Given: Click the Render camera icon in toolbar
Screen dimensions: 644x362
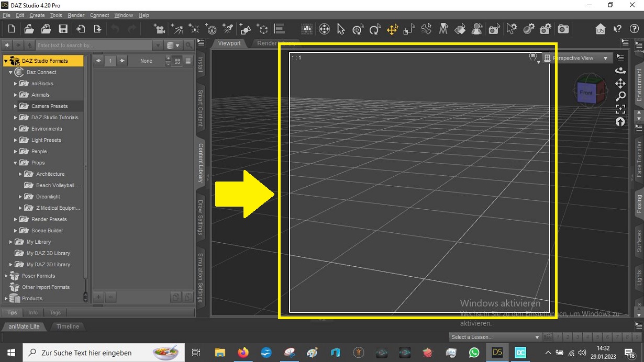Looking at the screenshot, I should point(563,29).
